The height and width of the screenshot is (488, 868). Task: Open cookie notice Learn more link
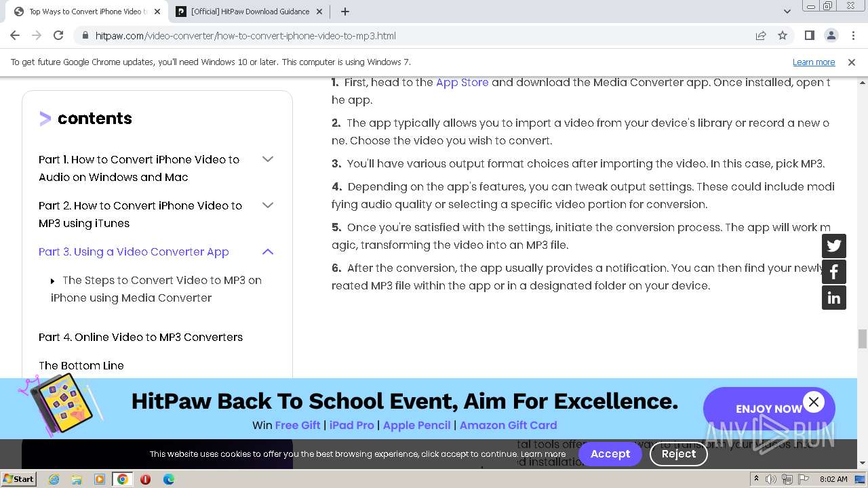(542, 454)
